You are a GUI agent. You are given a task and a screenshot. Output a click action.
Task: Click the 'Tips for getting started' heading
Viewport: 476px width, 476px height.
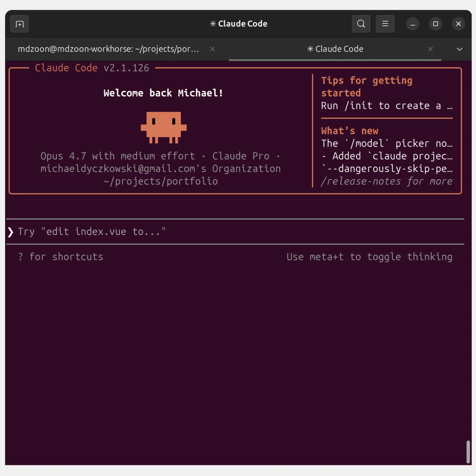click(x=367, y=87)
